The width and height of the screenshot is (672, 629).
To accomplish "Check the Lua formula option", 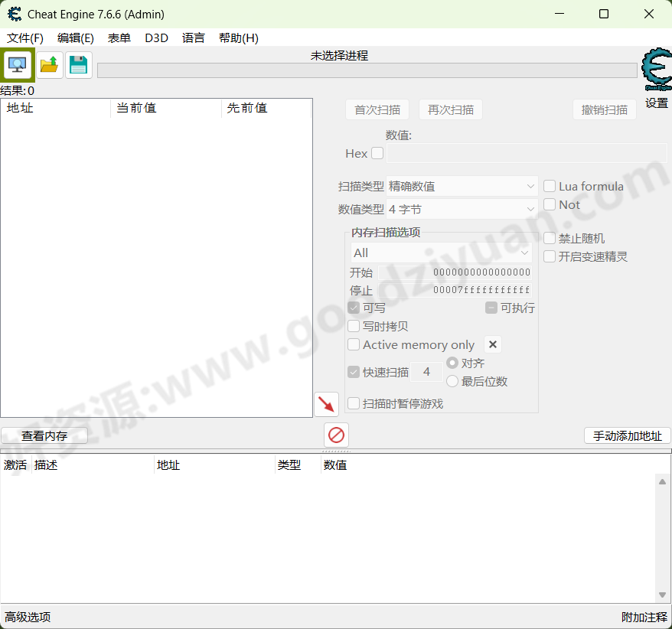I will (549, 186).
